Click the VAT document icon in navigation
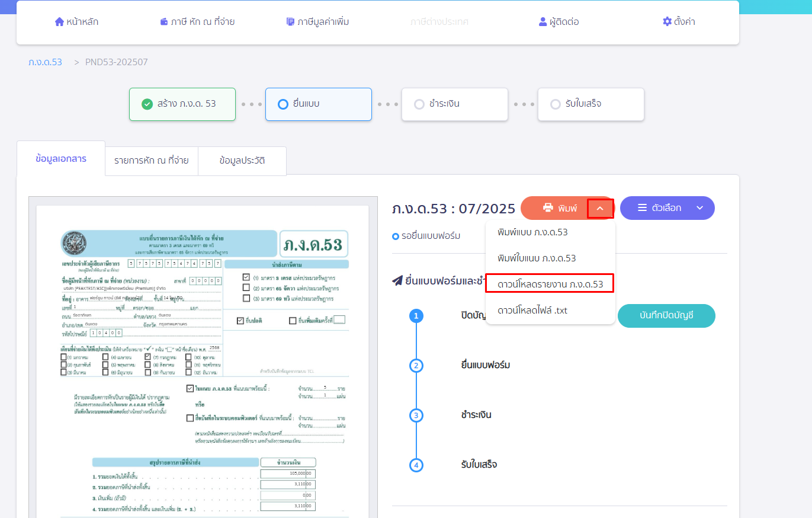Image resolution: width=812 pixels, height=518 pixels. (x=290, y=22)
